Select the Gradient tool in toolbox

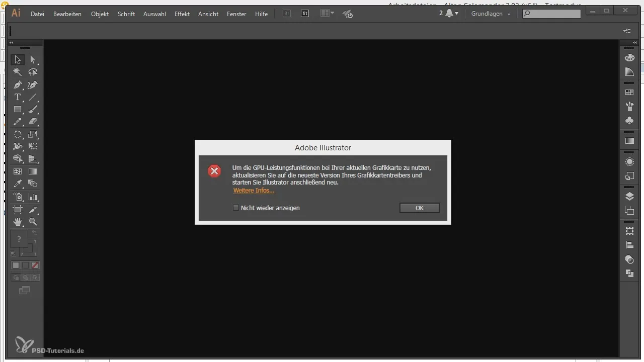33,171
